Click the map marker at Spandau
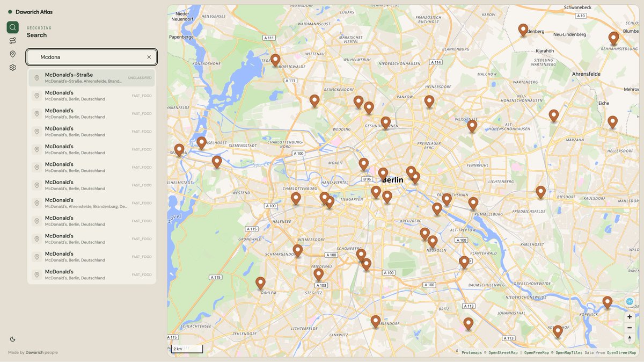The width and height of the screenshot is (644, 362). tap(179, 149)
